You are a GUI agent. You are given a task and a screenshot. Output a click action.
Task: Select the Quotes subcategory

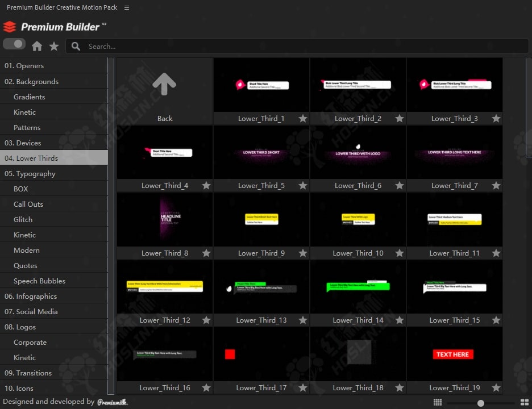(54, 265)
